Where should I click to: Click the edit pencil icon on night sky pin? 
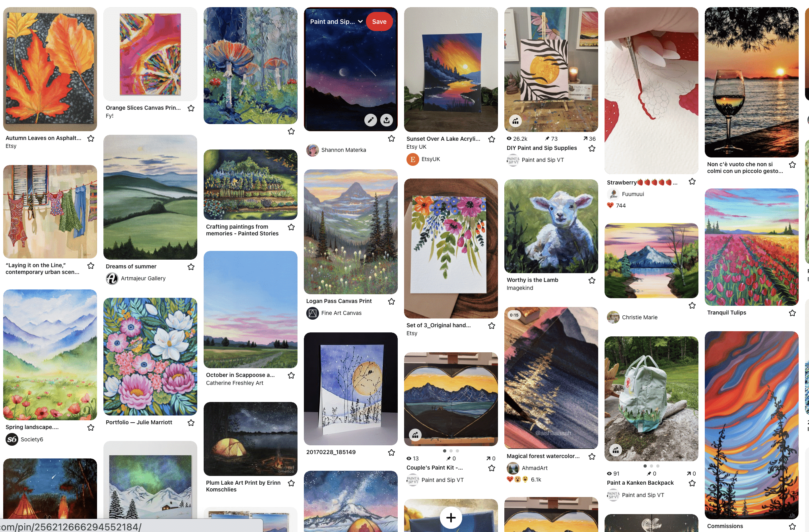point(371,120)
